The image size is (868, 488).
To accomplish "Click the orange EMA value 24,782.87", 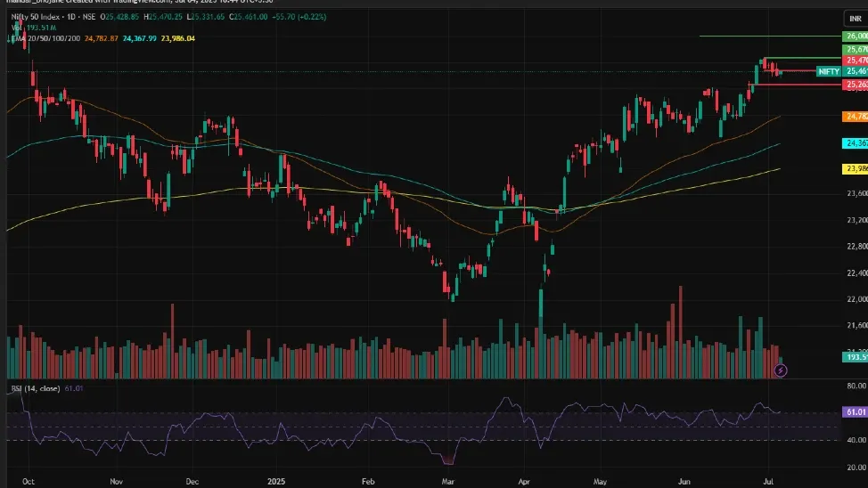I will [x=102, y=38].
